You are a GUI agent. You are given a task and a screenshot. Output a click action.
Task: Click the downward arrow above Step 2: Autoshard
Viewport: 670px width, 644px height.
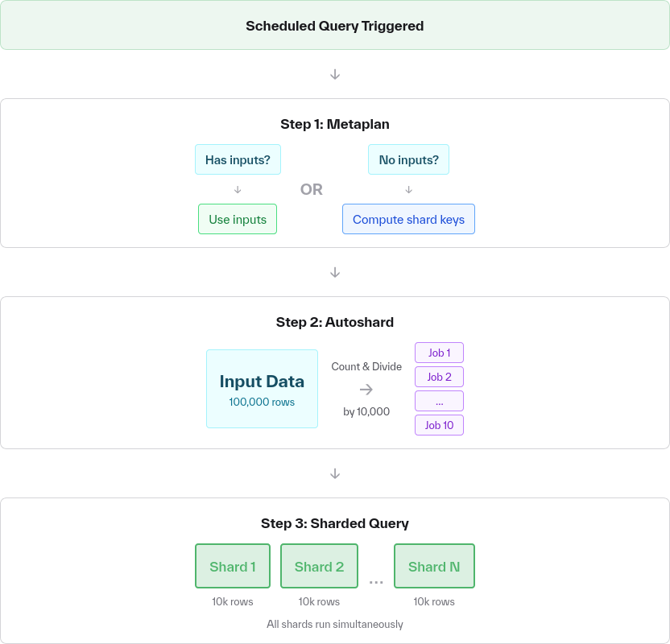[x=335, y=271]
